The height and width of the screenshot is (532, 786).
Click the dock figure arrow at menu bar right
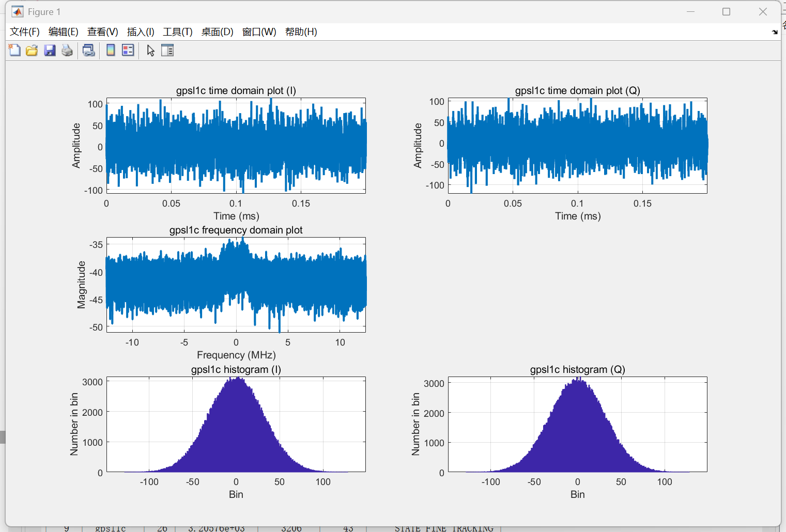(x=774, y=32)
